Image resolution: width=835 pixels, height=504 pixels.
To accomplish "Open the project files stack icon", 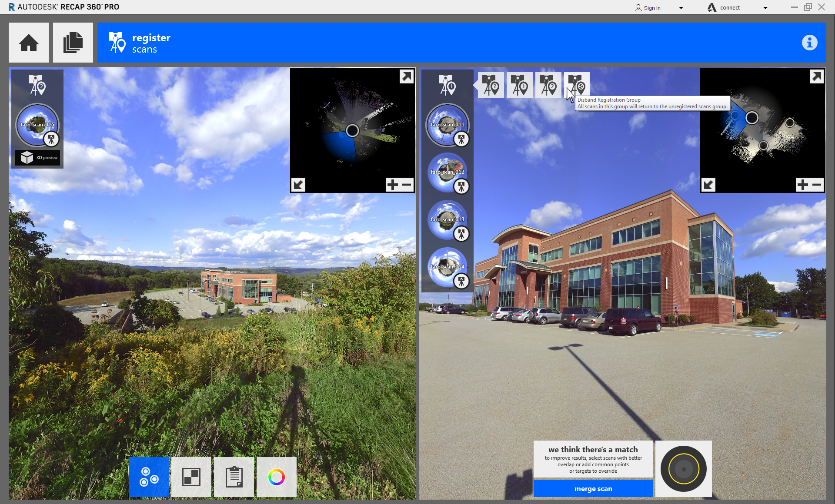I will point(73,43).
